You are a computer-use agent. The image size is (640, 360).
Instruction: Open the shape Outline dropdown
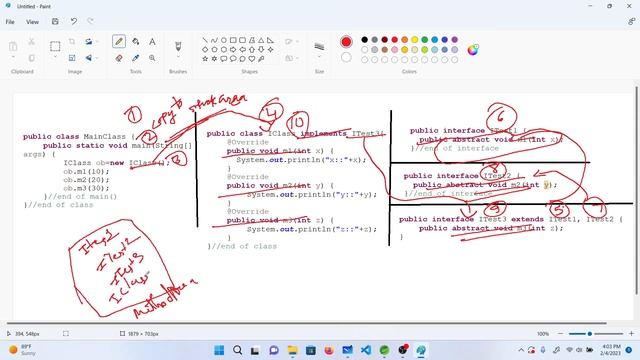point(291,42)
